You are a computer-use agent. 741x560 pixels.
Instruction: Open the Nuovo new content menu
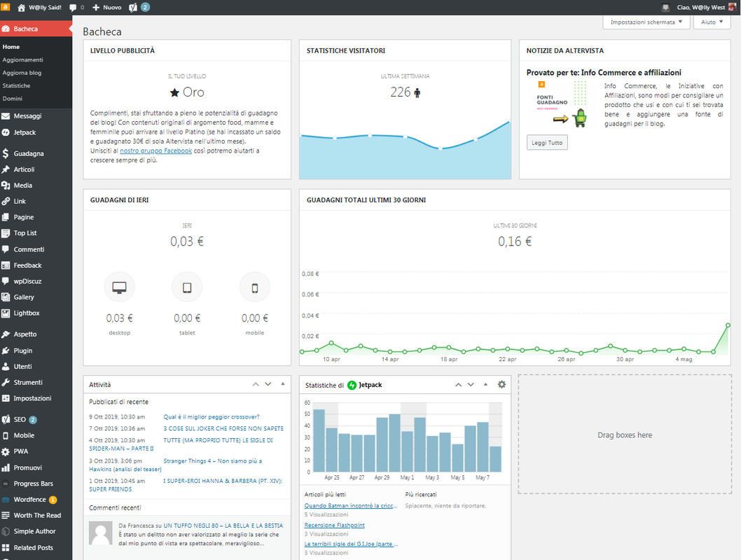click(x=106, y=8)
